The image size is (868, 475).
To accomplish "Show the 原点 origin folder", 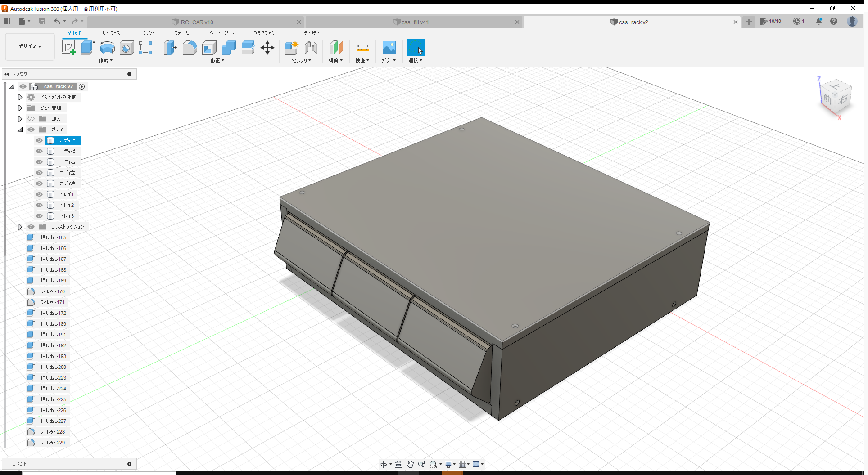I will pyautogui.click(x=31, y=118).
